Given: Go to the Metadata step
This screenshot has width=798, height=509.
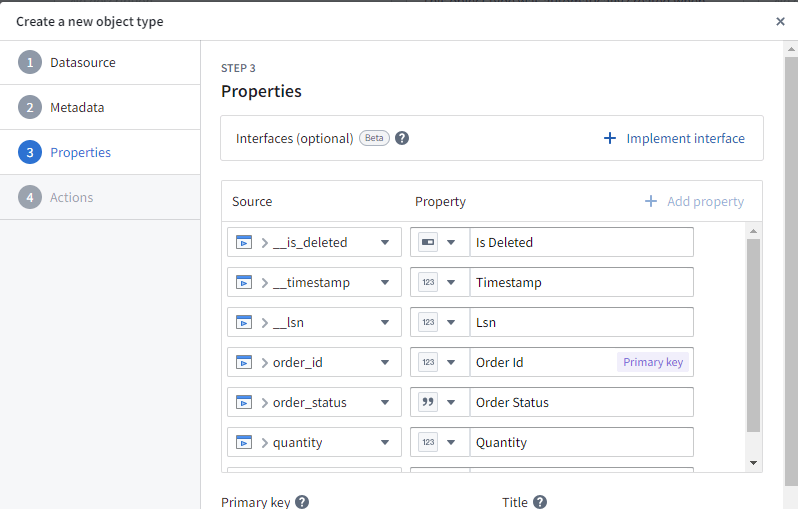Looking at the screenshot, I should coord(77,107).
